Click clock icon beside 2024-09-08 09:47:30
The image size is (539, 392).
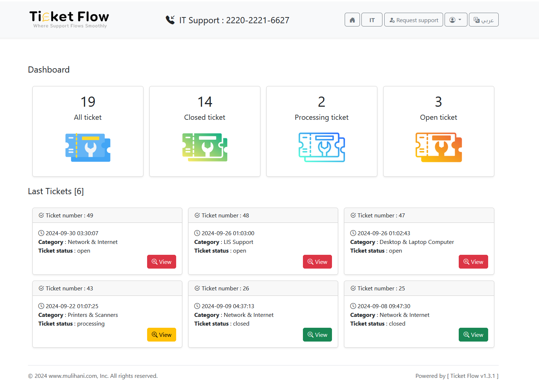[353, 306]
